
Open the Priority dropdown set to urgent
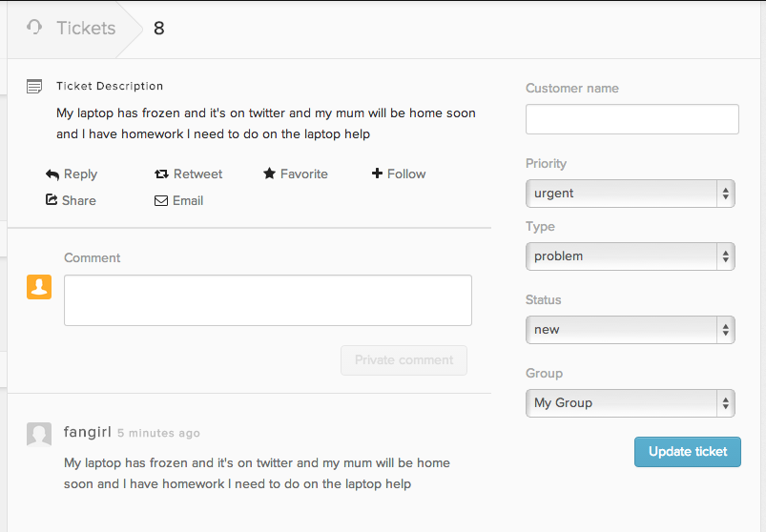pyautogui.click(x=631, y=194)
